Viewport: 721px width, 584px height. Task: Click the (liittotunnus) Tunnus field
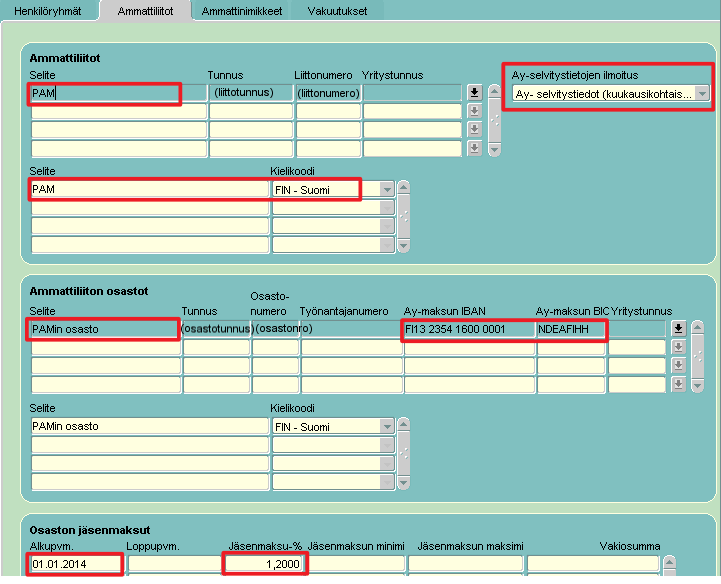(251, 93)
